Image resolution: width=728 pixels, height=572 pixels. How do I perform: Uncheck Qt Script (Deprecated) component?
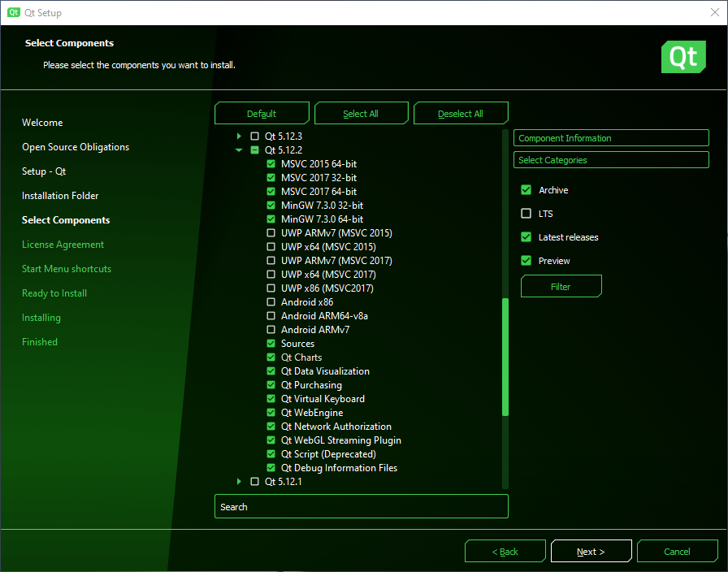pyautogui.click(x=271, y=454)
